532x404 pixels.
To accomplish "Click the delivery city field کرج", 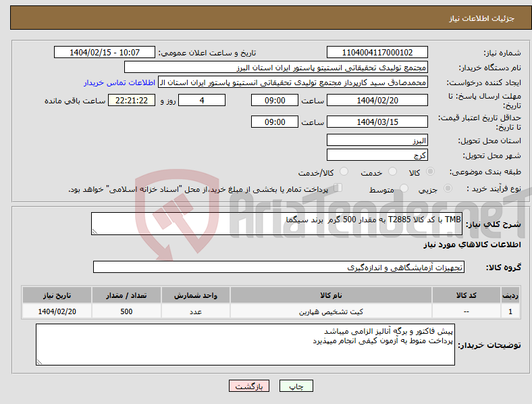I will tap(377, 155).
